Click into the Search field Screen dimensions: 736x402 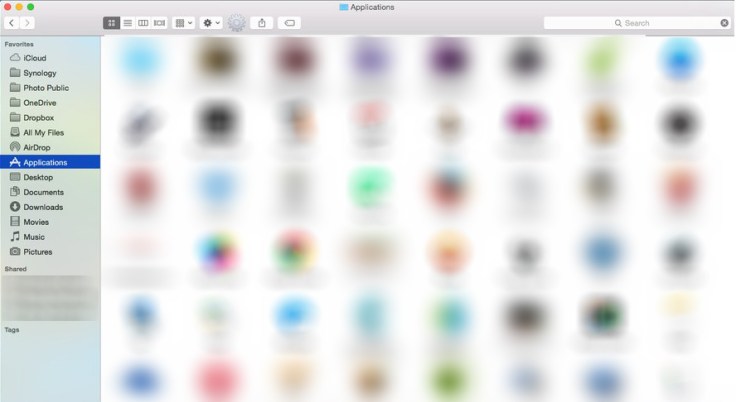pos(638,23)
